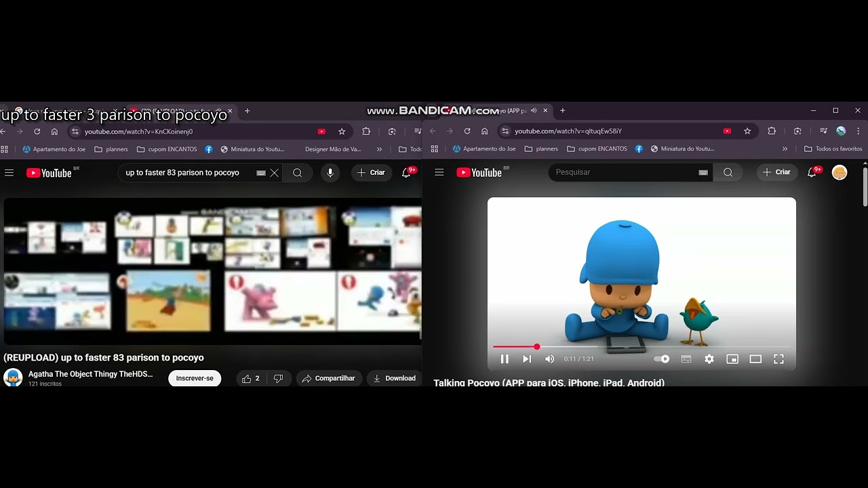Open the left window's YouTube hamburger menu
Viewport: 868px width, 488px height.
click(x=9, y=173)
